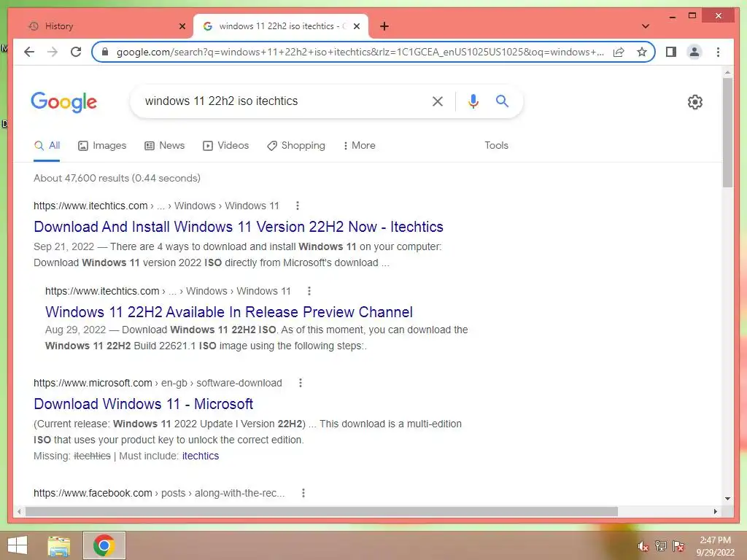Click the horizontal scrollbar thumb
This screenshot has width=747, height=560.
[322, 511]
